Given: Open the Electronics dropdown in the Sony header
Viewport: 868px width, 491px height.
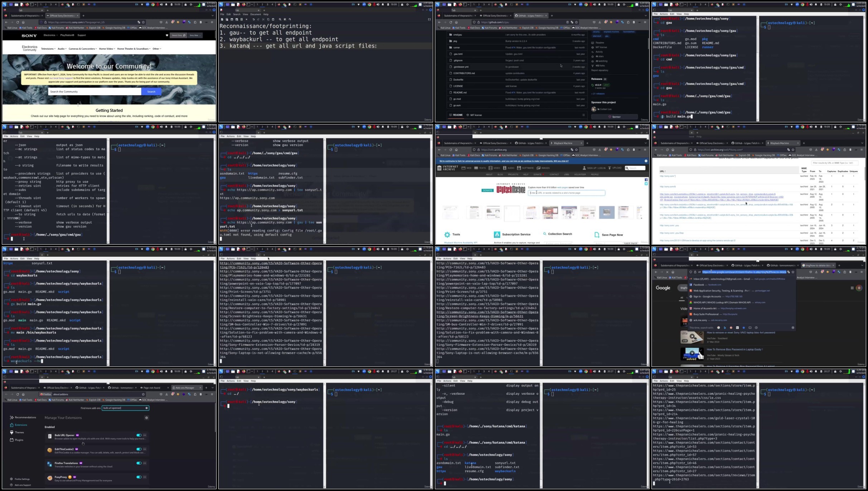Looking at the screenshot, I should coord(50,35).
